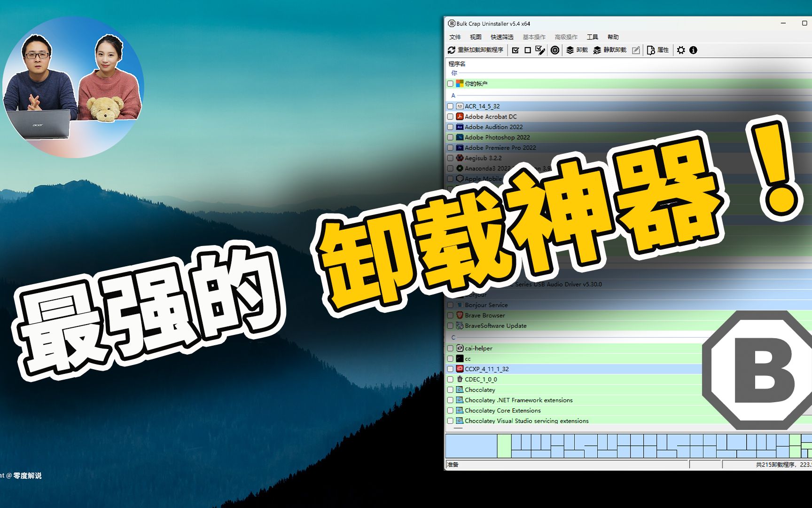Select the Bonjour Service row name
Viewport: 812px width, 508px height.
(x=486, y=305)
